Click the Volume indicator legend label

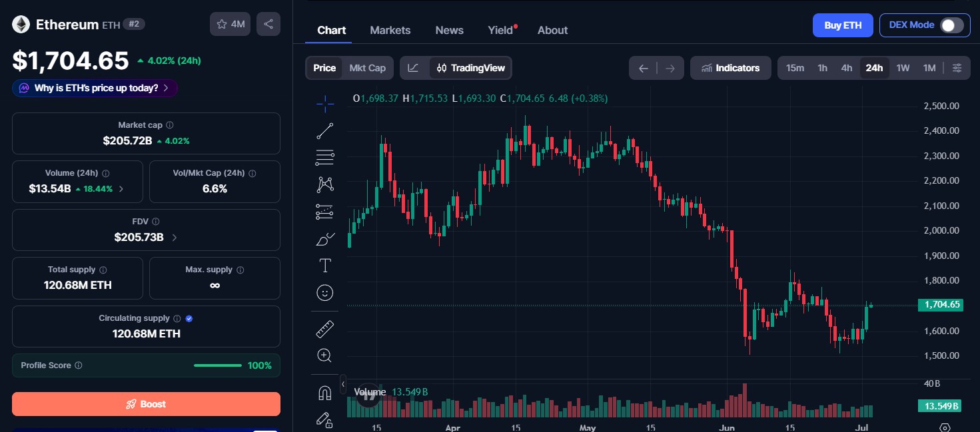coord(370,391)
